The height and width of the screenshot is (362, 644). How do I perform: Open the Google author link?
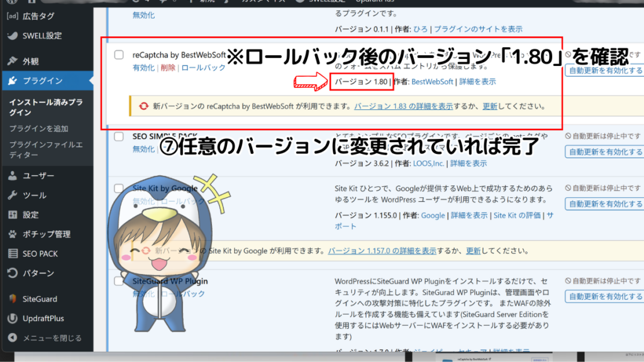click(x=433, y=215)
